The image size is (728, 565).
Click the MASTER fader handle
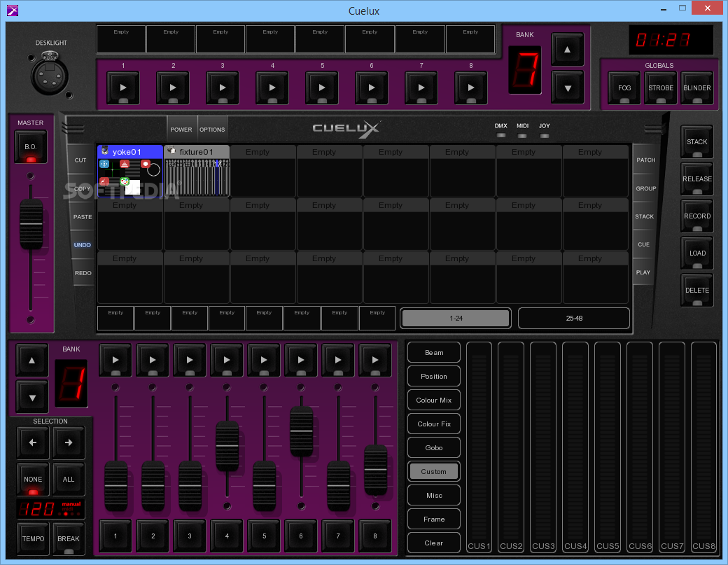[x=31, y=225]
